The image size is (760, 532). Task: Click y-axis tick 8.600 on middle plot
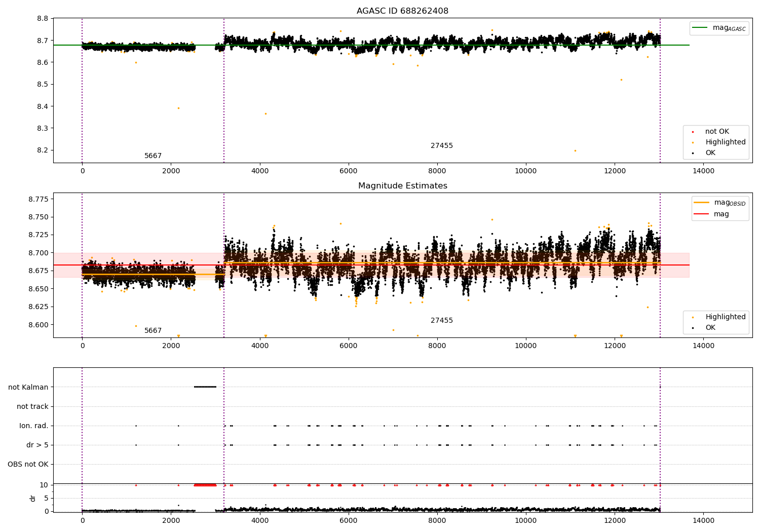pos(39,325)
